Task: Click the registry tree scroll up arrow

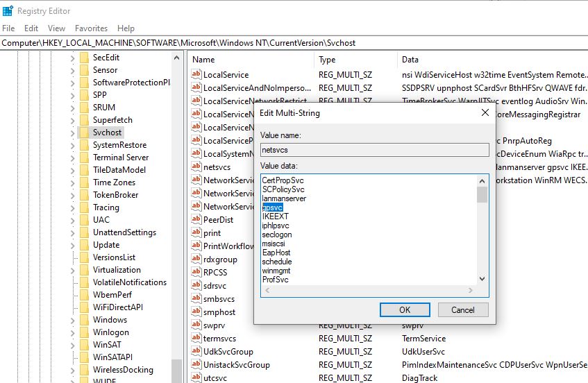Action: [176, 58]
